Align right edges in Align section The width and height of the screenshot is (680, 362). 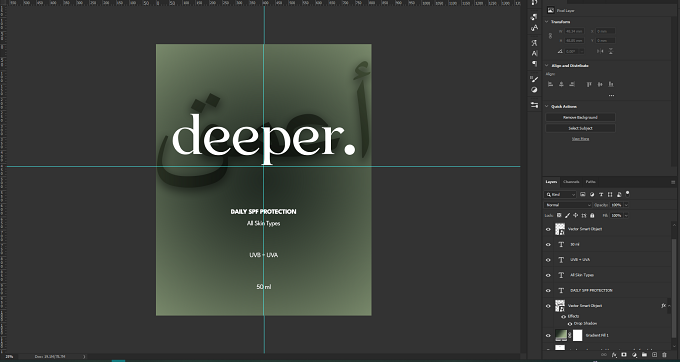click(572, 84)
